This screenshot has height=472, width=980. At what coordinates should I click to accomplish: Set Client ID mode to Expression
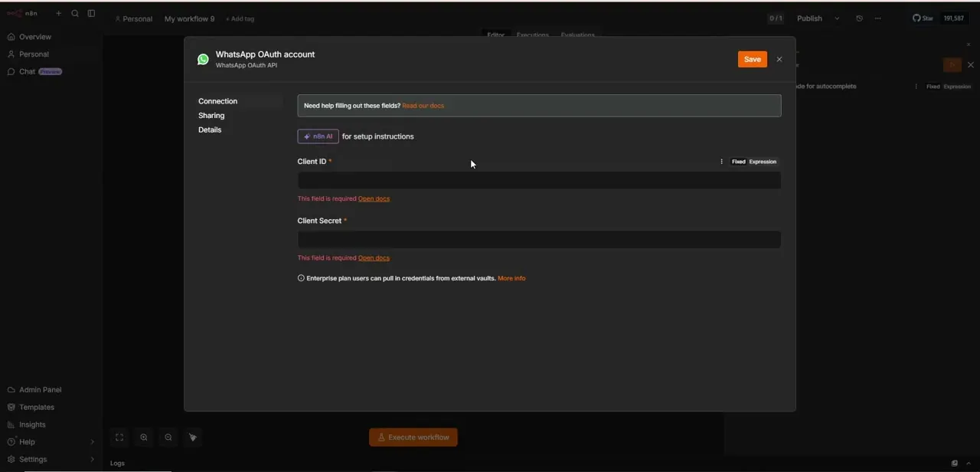pyautogui.click(x=763, y=162)
